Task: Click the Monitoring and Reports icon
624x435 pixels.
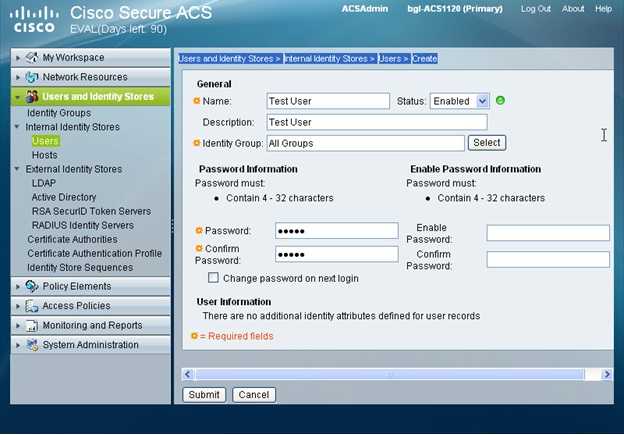Action: click(x=31, y=325)
